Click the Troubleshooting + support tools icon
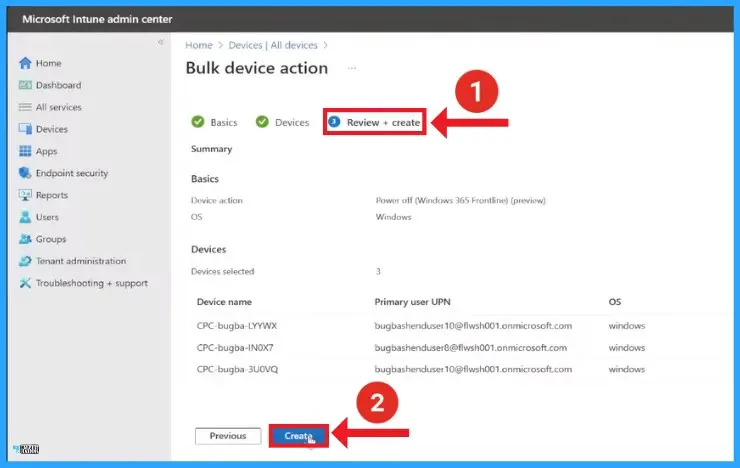 [25, 283]
